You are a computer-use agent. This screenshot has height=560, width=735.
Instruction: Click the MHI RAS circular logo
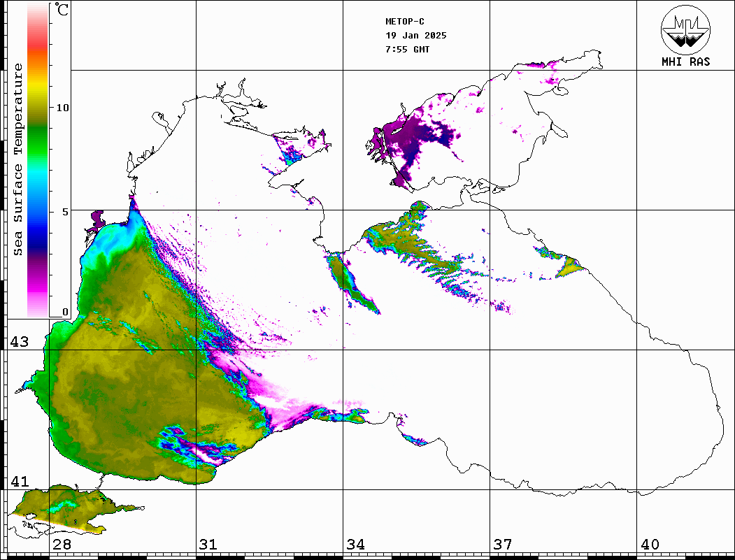click(685, 29)
